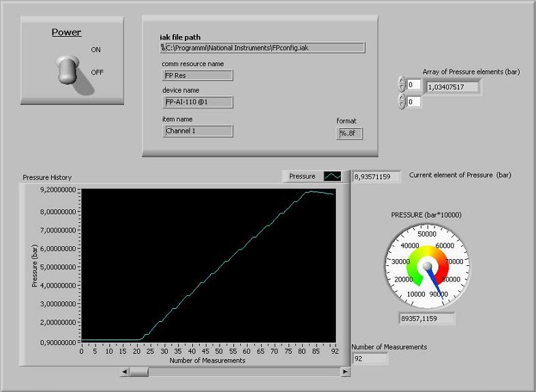
Task: Click the gauge center hub knob
Action: click(x=428, y=267)
